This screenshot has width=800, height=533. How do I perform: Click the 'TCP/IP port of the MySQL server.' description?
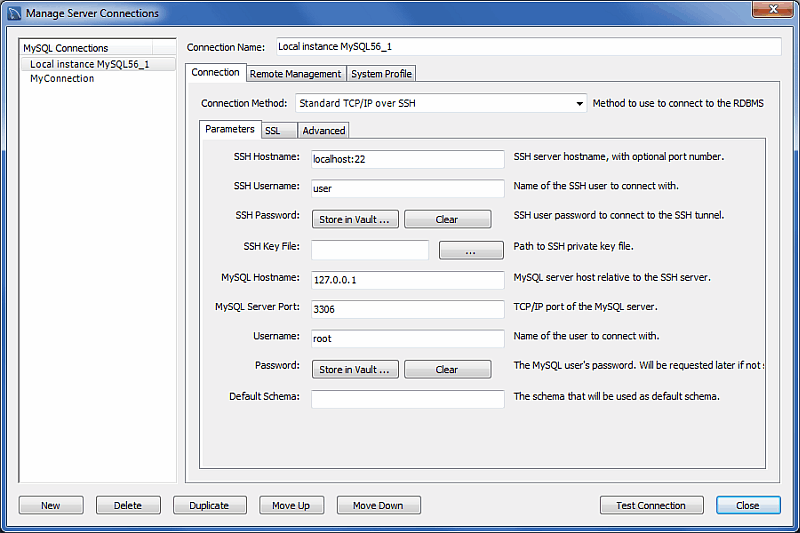point(585,307)
